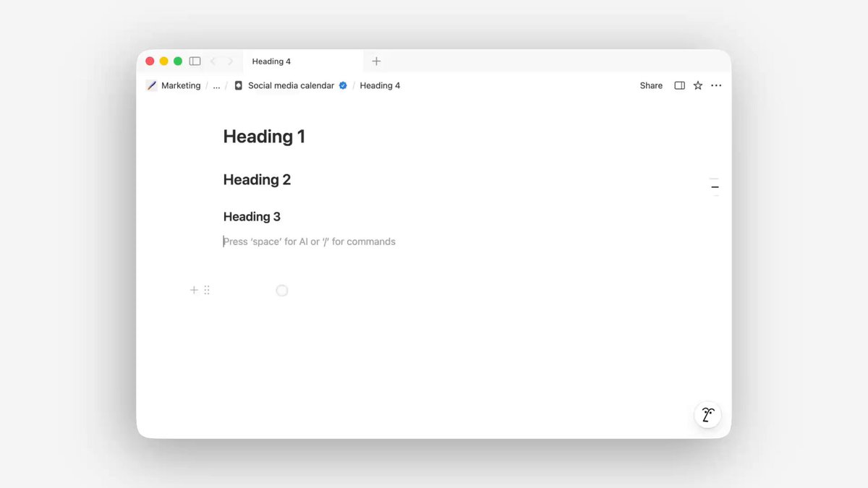The image size is (868, 488).
Task: Add a new block with the plus handle
Action: pyautogui.click(x=194, y=290)
